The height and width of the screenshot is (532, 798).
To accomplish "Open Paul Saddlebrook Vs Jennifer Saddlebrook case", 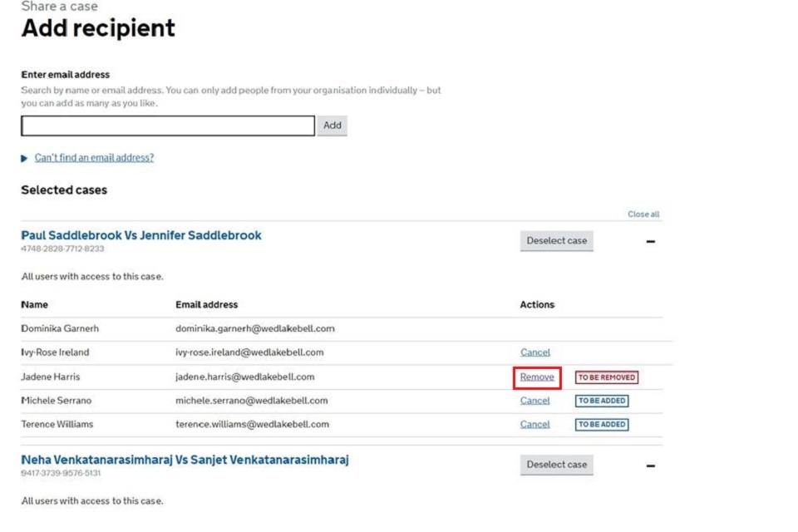I will pyautogui.click(x=141, y=235).
